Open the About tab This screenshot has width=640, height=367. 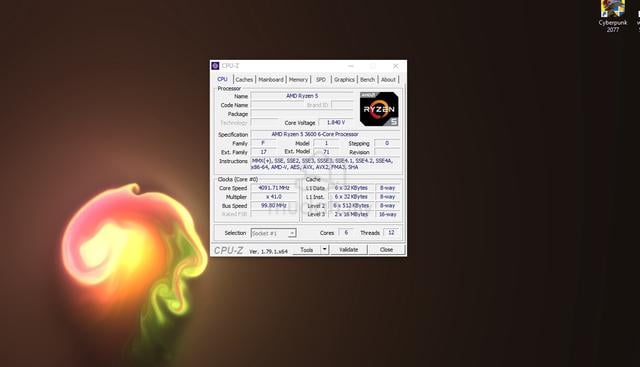[388, 80]
